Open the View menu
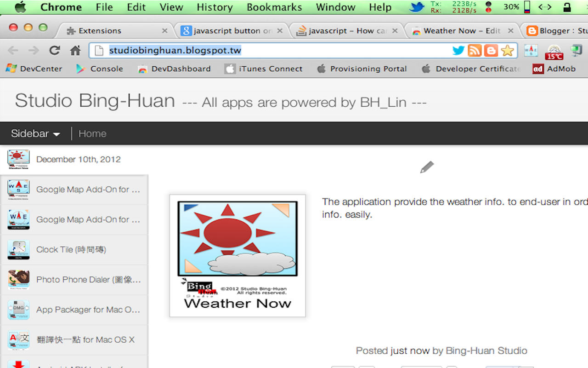 click(171, 7)
